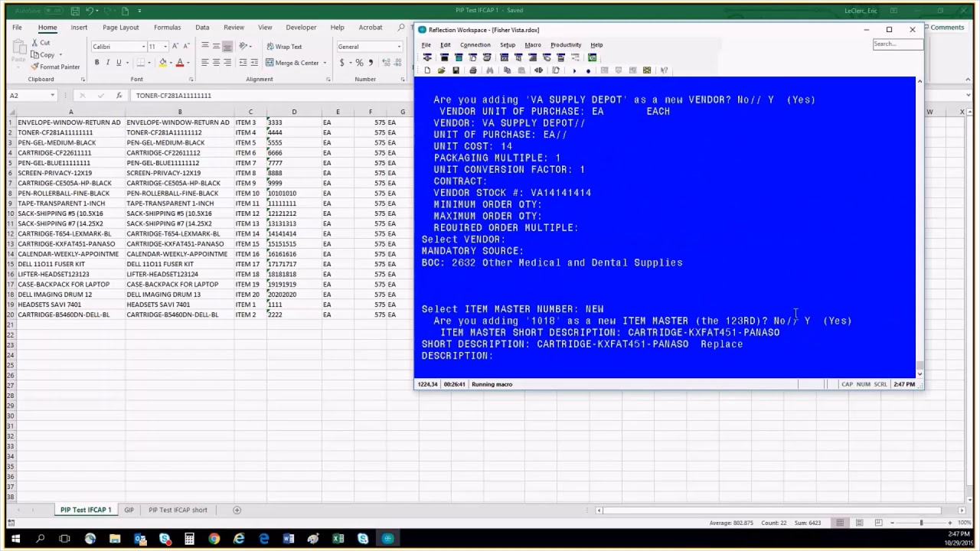Increase font size in Excel ribbon
This screenshot has width=980, height=551.
[175, 47]
